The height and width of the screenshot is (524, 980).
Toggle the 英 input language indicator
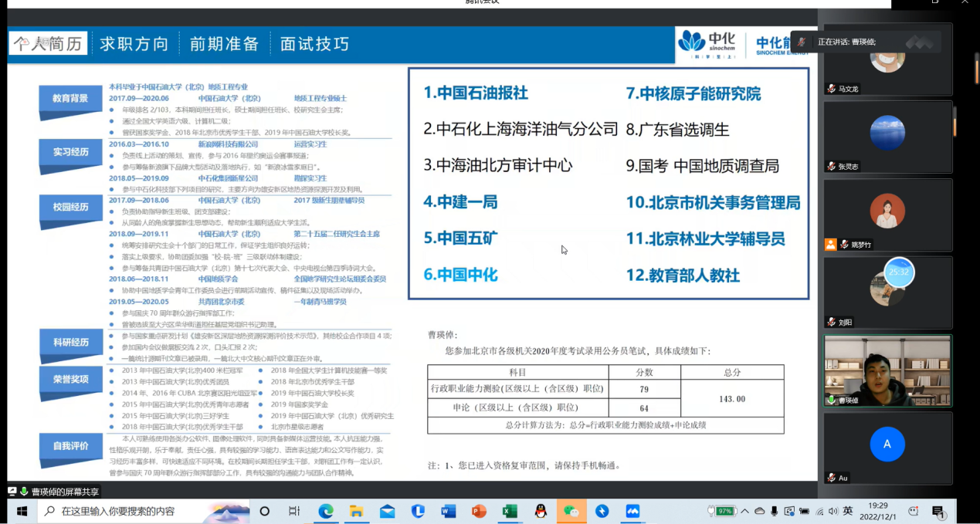pyautogui.click(x=848, y=511)
